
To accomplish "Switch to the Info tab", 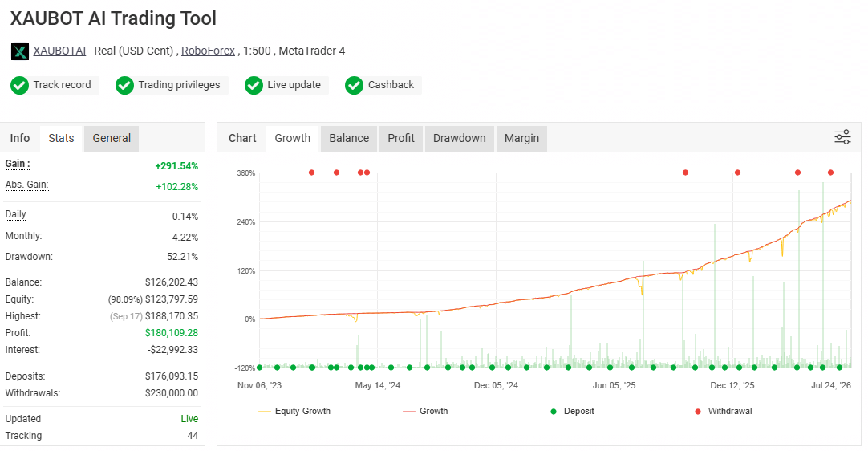I will 20,139.
